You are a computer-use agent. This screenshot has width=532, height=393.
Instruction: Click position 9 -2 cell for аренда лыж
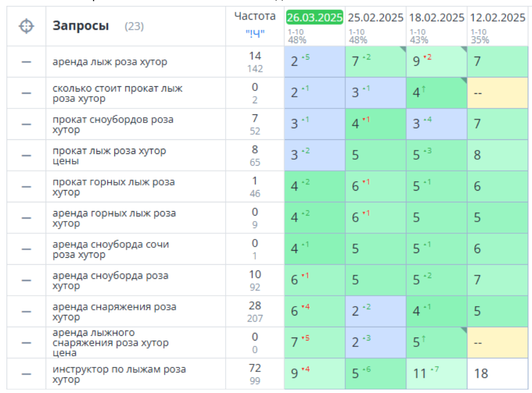point(437,62)
